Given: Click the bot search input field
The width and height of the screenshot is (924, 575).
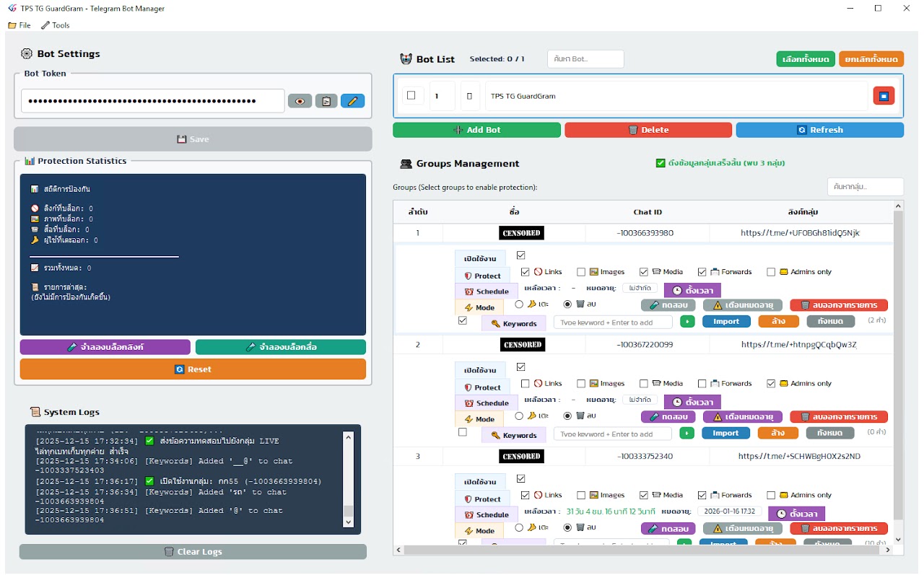Looking at the screenshot, I should click(x=585, y=59).
